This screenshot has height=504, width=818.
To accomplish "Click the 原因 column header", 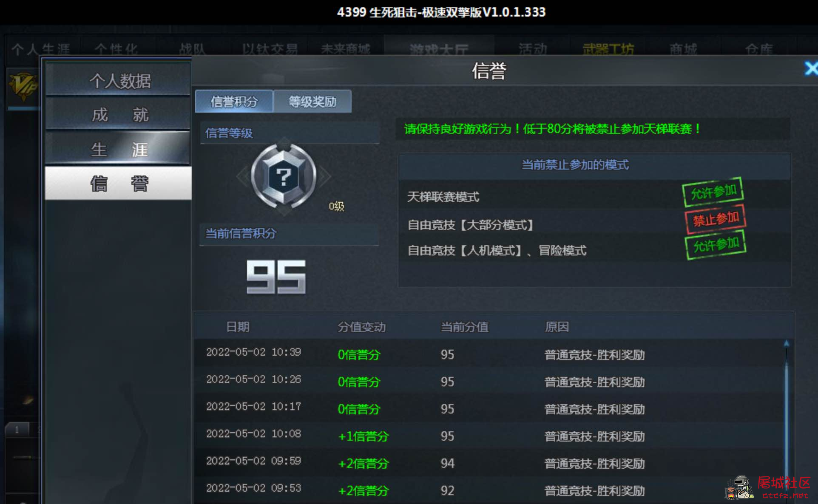I will coord(557,326).
